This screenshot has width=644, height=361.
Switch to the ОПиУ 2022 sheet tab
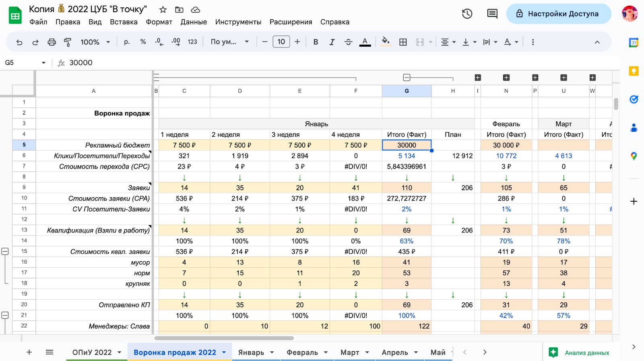click(92, 352)
